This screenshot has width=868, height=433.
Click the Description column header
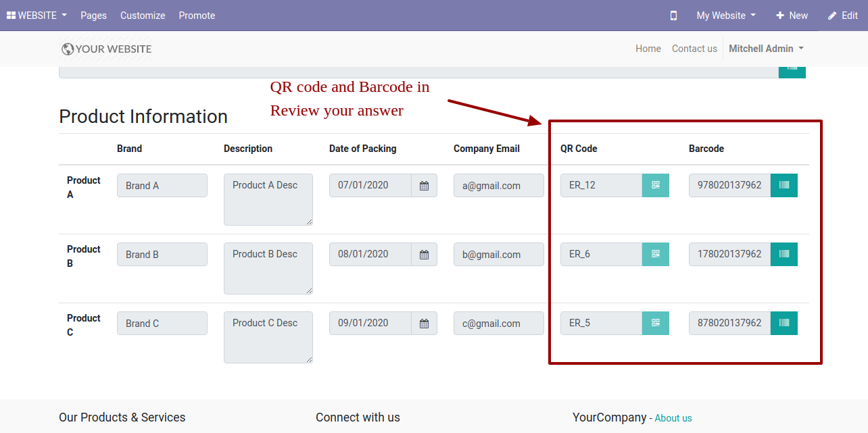click(248, 149)
